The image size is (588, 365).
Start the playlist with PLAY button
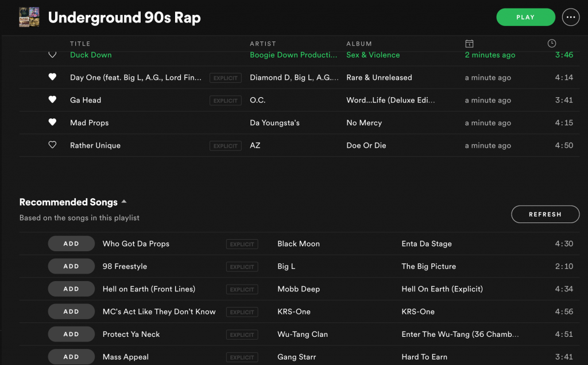pos(525,17)
